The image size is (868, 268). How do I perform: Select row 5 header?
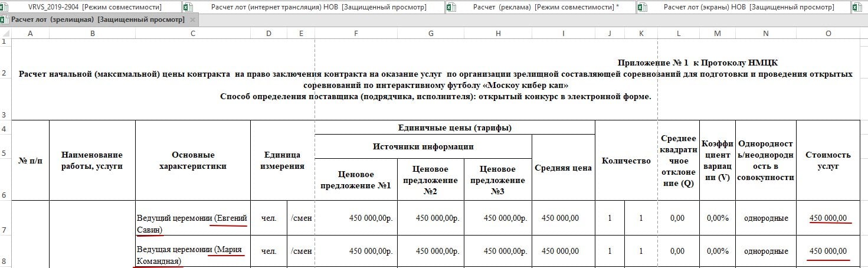coord(5,146)
